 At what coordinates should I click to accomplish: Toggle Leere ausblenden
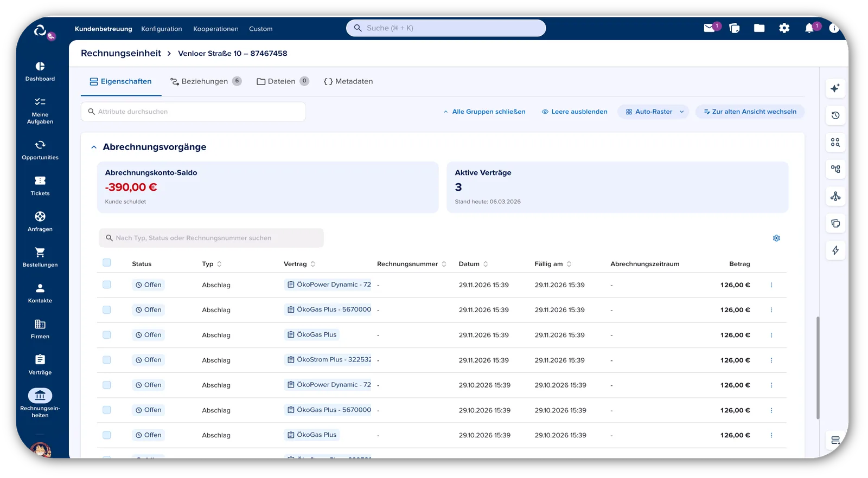(x=575, y=112)
